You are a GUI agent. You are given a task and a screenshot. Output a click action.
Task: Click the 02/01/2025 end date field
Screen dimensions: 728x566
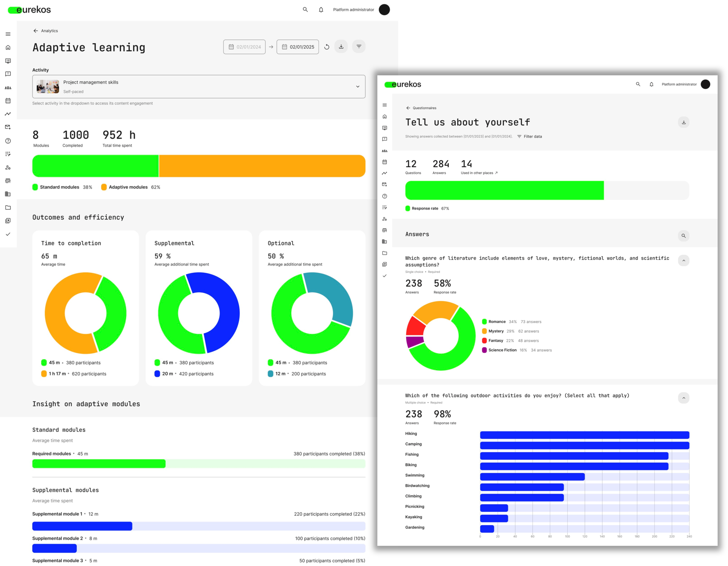click(298, 47)
